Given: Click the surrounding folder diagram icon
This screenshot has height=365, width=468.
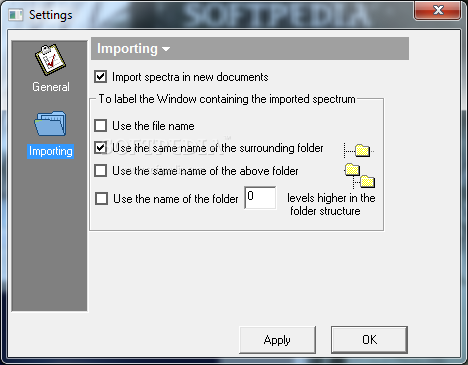Looking at the screenshot, I should (x=359, y=150).
